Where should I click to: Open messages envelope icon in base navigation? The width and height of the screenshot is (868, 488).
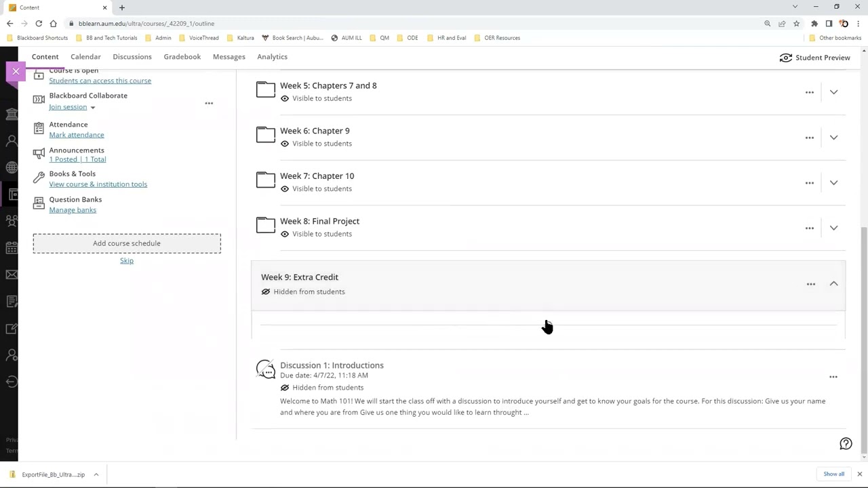click(12, 274)
